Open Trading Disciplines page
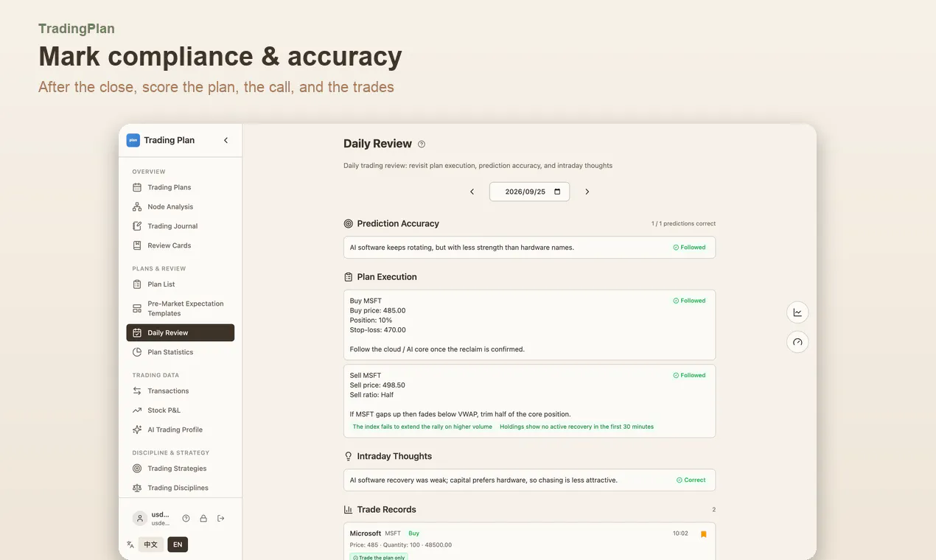 coord(181,488)
